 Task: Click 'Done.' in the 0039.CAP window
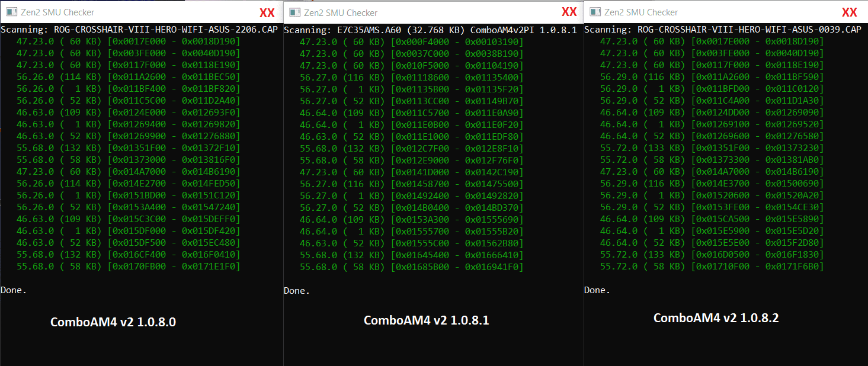click(x=597, y=290)
